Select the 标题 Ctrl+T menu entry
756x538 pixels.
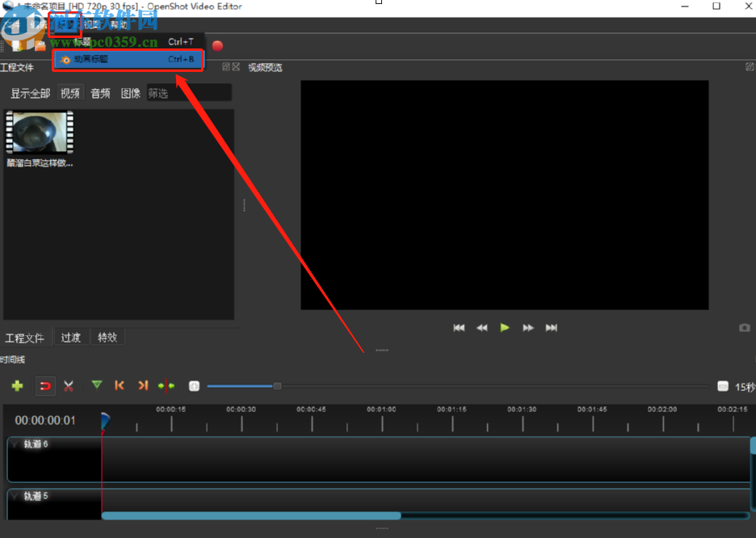click(128, 42)
